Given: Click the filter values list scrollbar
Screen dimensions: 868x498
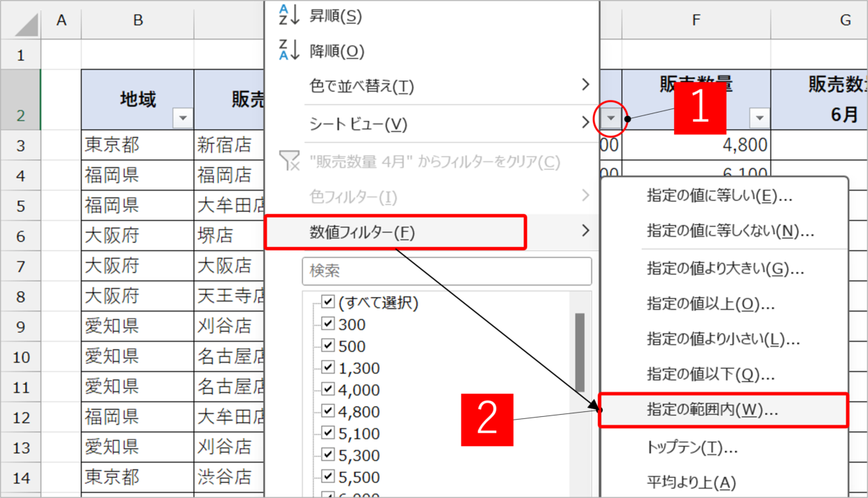Looking at the screenshot, I should 580,353.
